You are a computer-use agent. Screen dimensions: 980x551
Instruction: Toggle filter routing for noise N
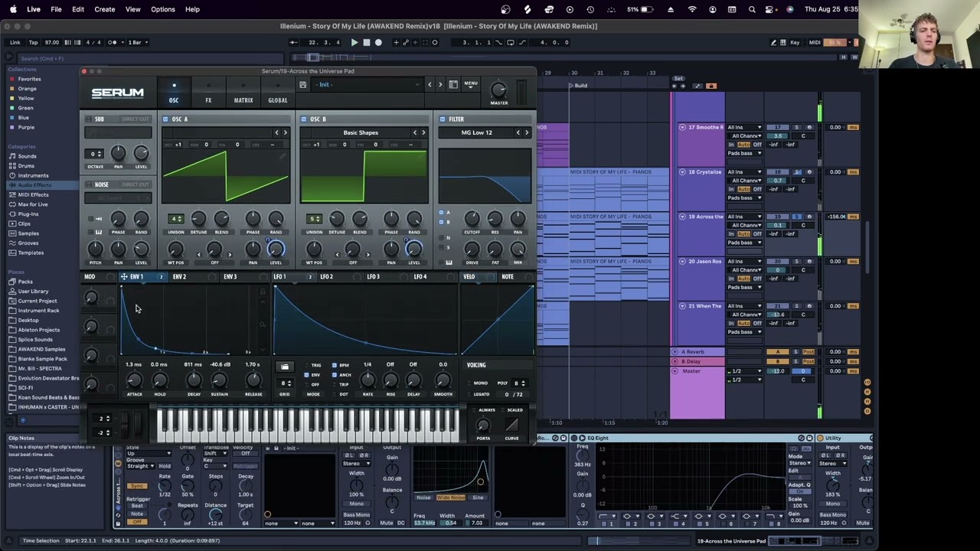[441, 237]
